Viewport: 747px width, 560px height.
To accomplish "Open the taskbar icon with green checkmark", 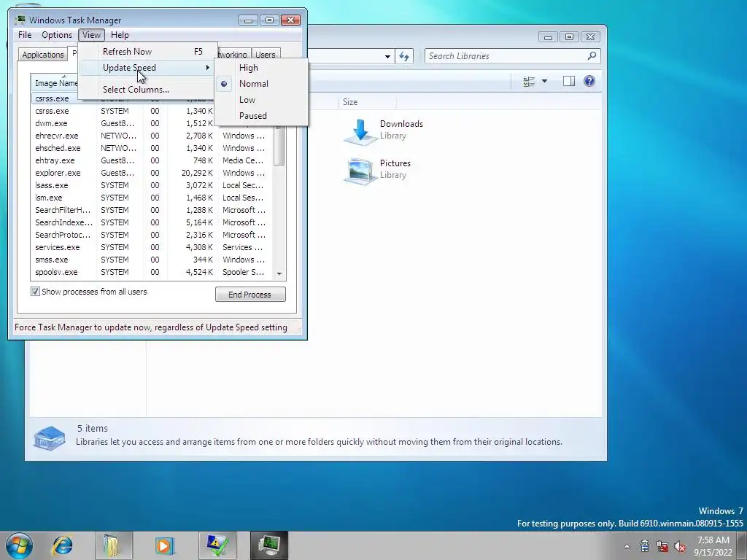I will point(217,545).
